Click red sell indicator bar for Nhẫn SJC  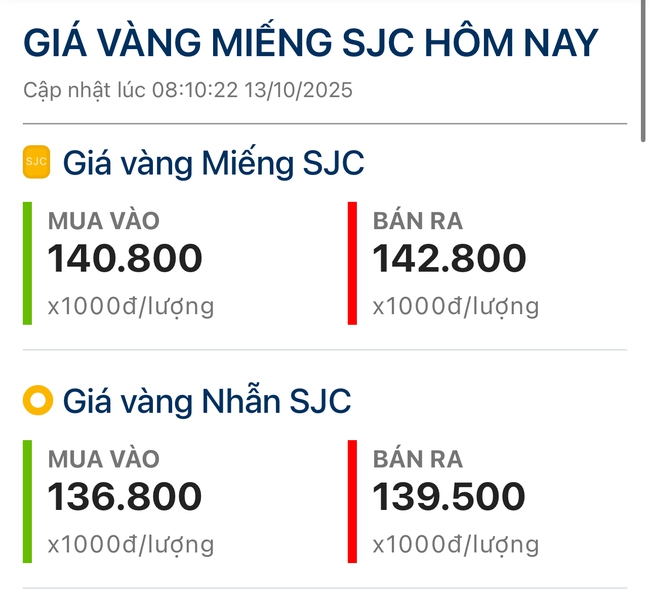point(352,501)
